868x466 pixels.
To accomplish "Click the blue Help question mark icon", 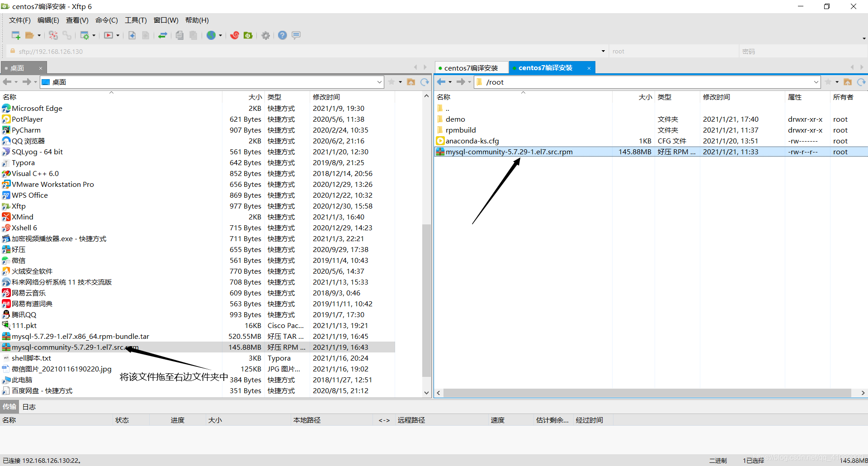I will 283,35.
